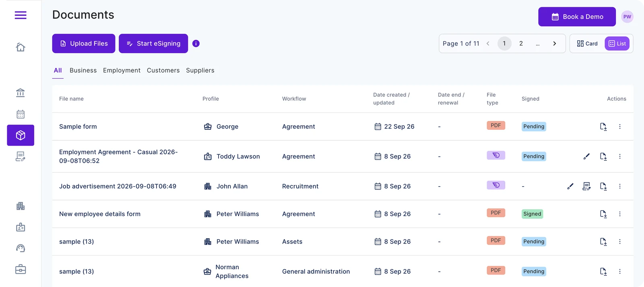The image size is (644, 287).
Task: Edit the Job advertisement document
Action: [x=570, y=186]
